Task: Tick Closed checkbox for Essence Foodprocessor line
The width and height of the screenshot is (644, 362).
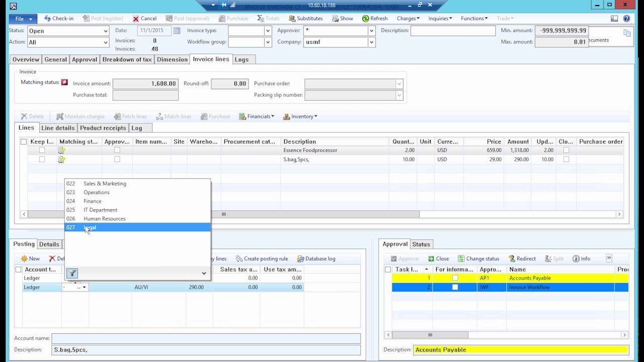Action: point(566,150)
